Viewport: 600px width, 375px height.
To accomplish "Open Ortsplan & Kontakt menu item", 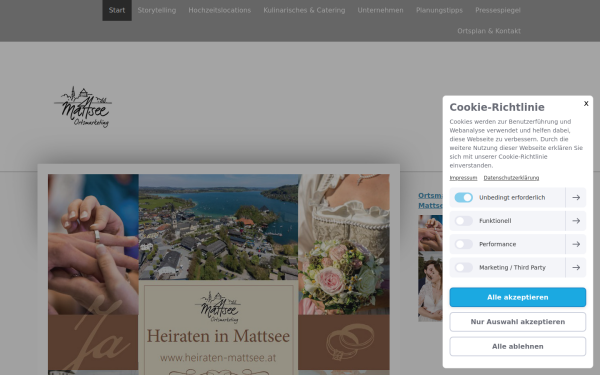I will click(x=489, y=31).
